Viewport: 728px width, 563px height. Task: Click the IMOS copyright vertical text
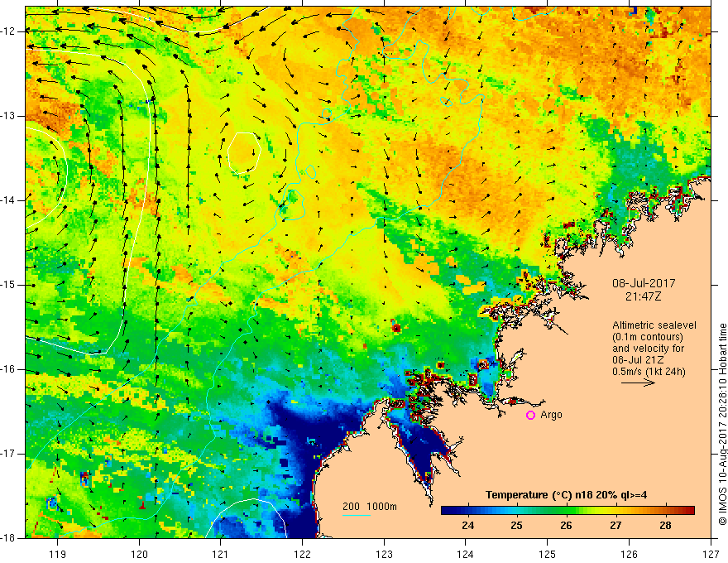pos(722,424)
